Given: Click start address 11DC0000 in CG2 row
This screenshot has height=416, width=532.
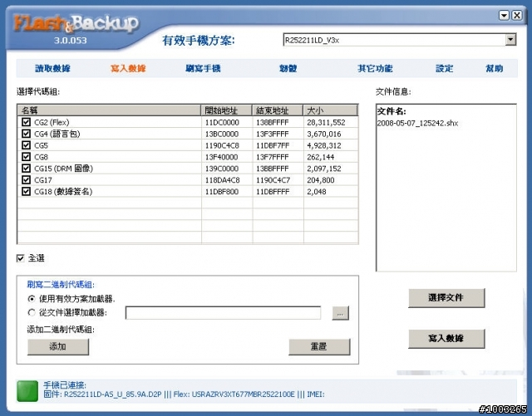Looking at the screenshot, I should 222,122.
